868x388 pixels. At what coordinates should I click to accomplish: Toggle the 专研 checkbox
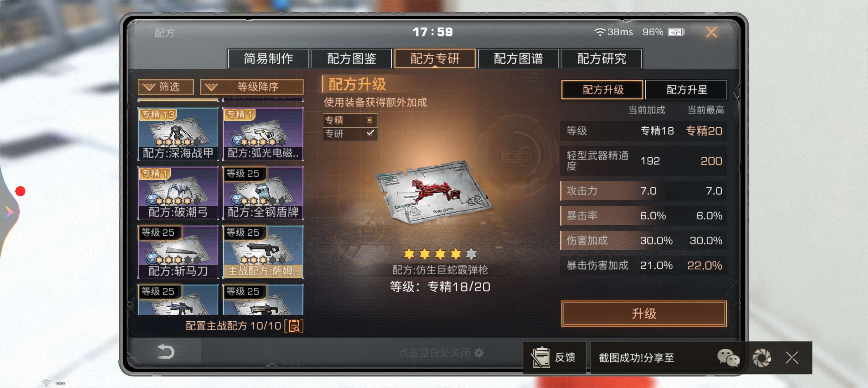[370, 133]
